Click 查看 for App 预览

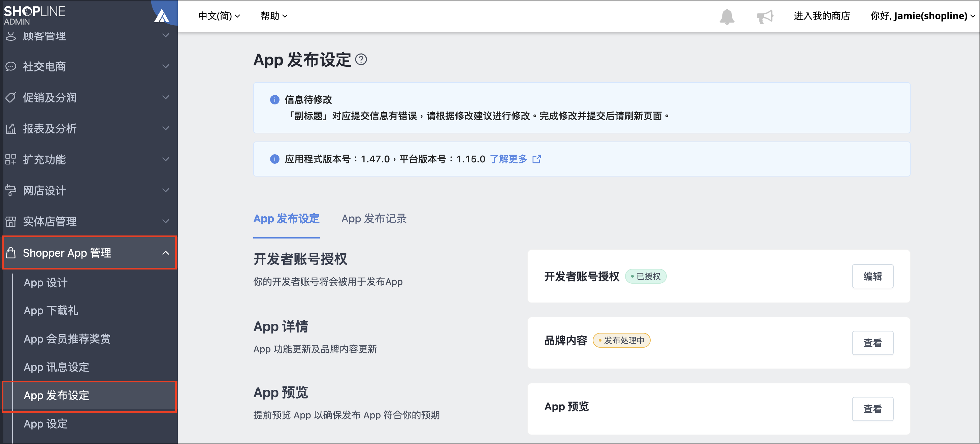872,409
